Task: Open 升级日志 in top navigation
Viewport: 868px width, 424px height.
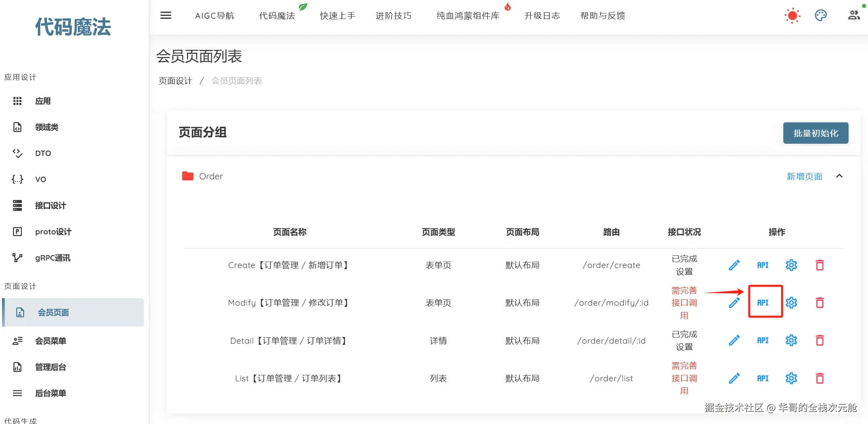Action: coord(542,16)
